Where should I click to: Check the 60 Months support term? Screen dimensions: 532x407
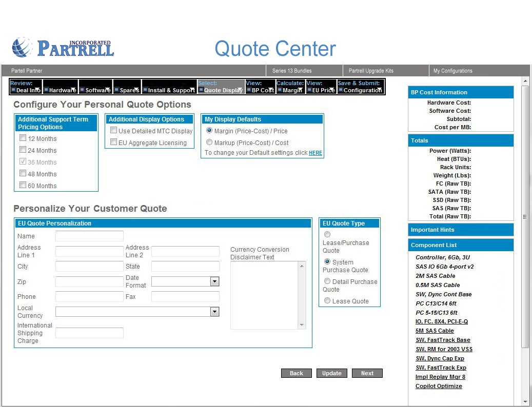[x=23, y=185]
